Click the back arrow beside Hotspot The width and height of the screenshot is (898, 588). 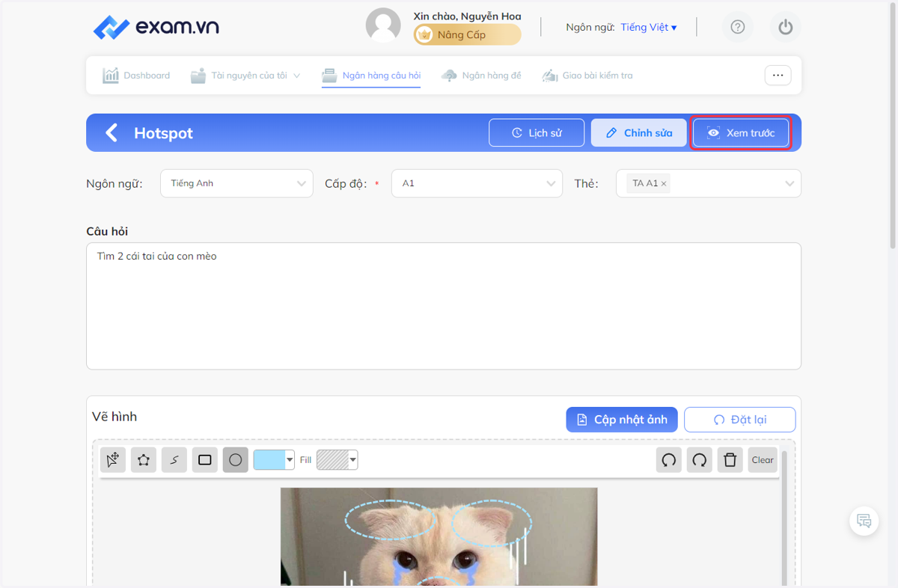point(112,133)
